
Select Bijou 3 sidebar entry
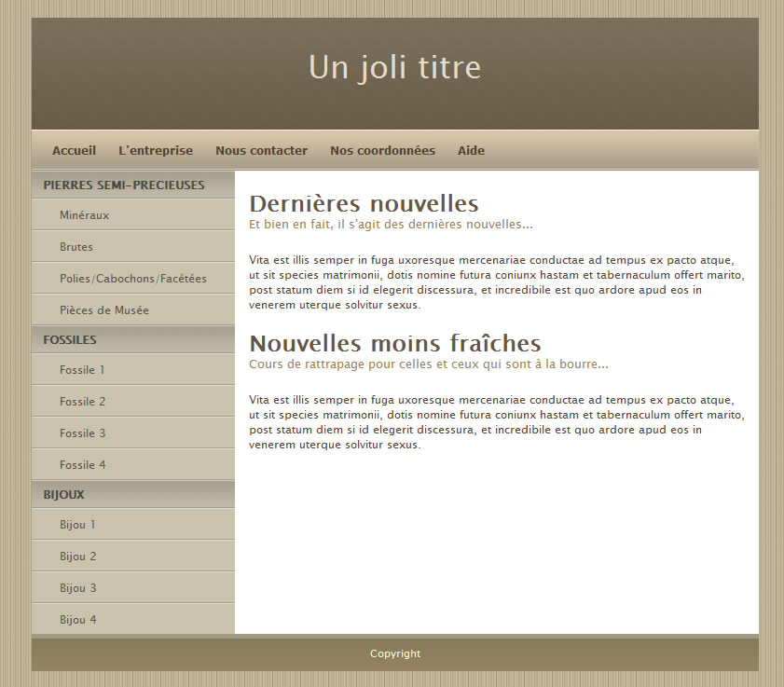(x=133, y=588)
